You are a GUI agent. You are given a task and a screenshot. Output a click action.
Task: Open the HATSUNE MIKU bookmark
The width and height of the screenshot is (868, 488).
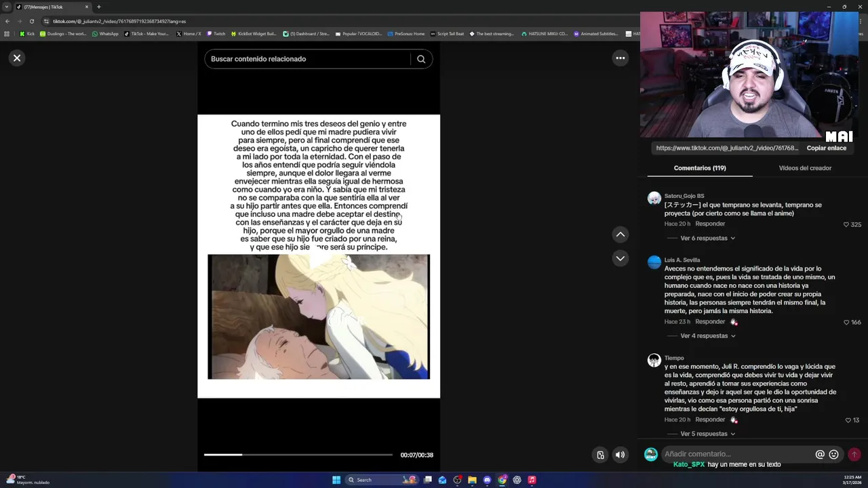point(544,33)
